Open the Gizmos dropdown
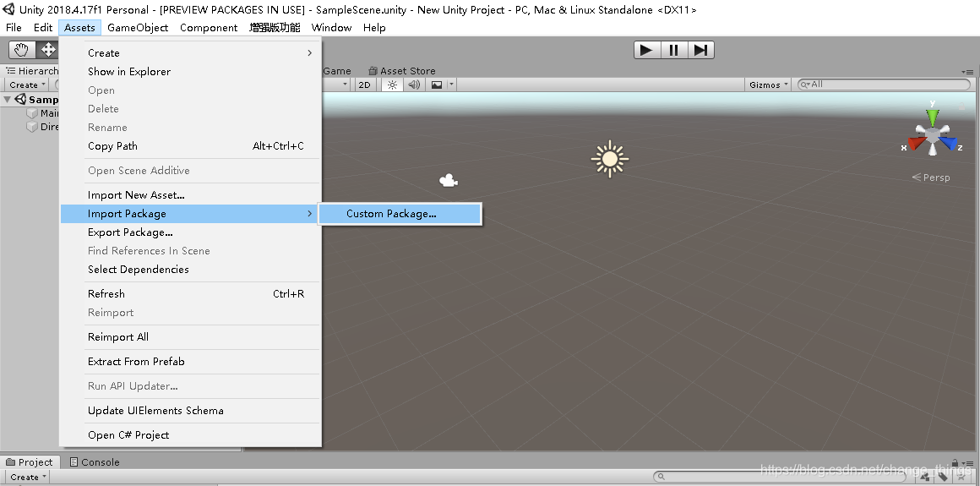980x486 pixels. [769, 85]
